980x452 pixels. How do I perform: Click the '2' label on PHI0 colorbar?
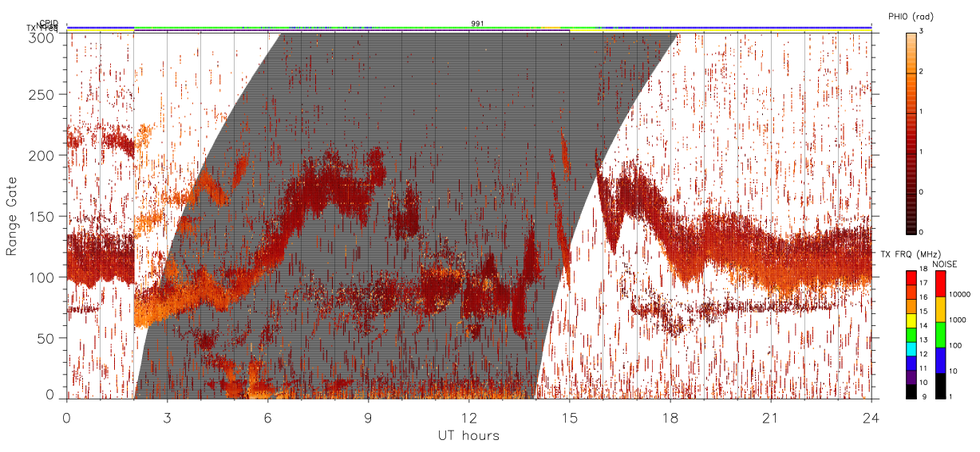point(920,72)
